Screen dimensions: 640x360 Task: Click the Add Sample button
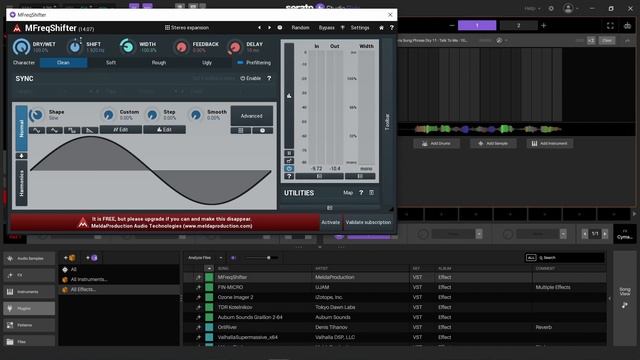tap(493, 143)
